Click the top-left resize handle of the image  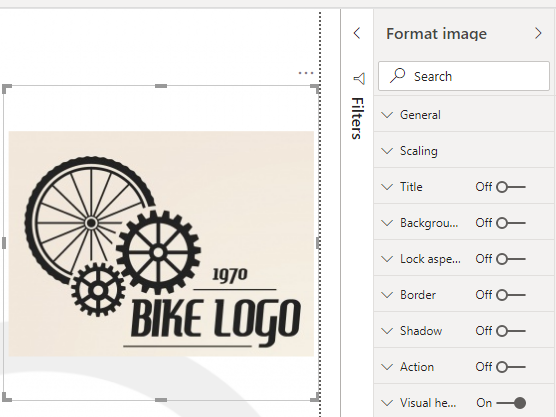pos(7,89)
